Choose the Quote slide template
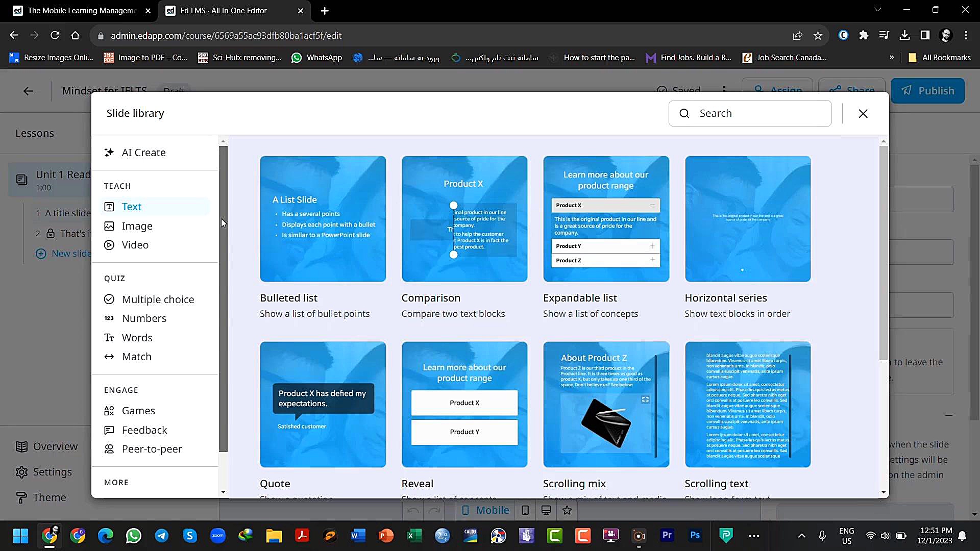980x551 pixels. (323, 405)
